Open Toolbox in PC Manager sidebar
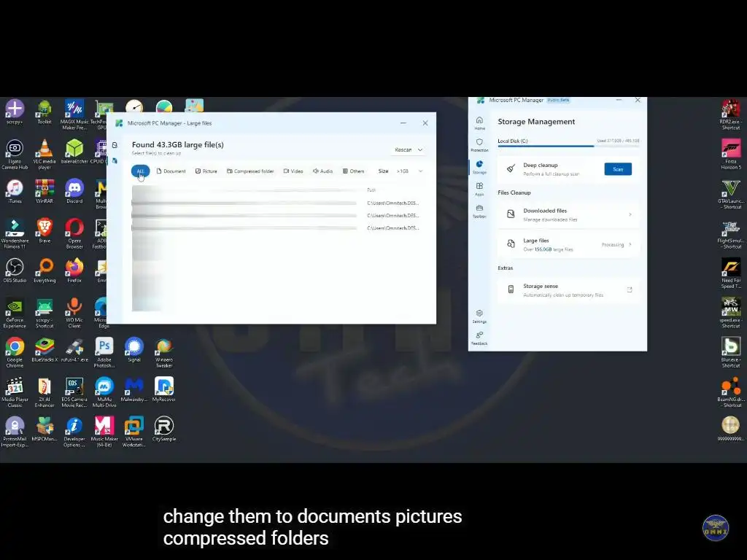 point(479,211)
